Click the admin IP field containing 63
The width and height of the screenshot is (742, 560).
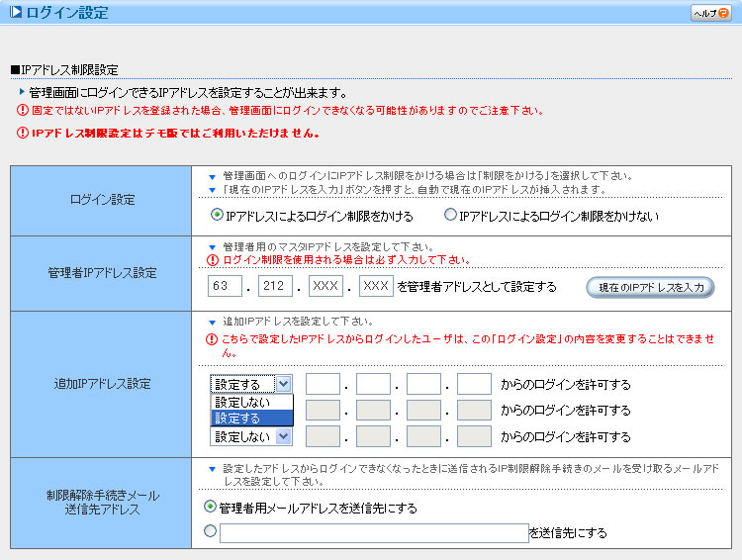[x=226, y=287]
